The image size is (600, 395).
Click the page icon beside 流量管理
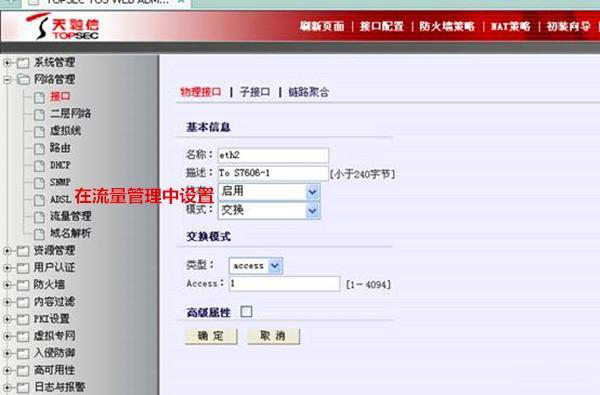tap(39, 217)
